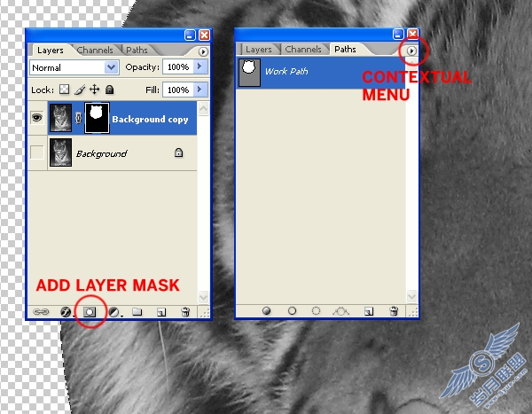Create new fill or adjustment layer
Screen dimensions: 532x414
pyautogui.click(x=114, y=311)
